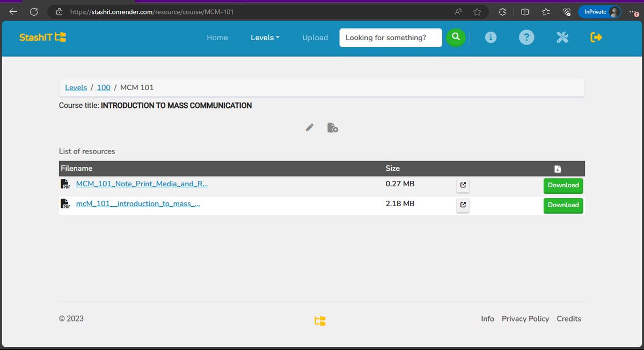Open mcM_101__introduction file in new tab icon

pos(463,205)
